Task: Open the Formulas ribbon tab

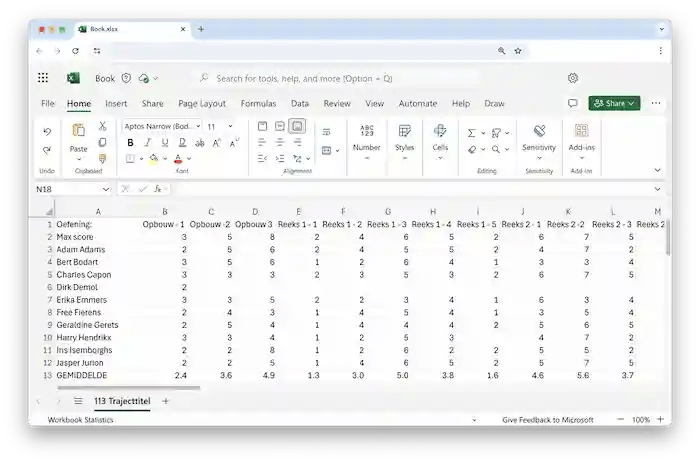Action: tap(258, 103)
